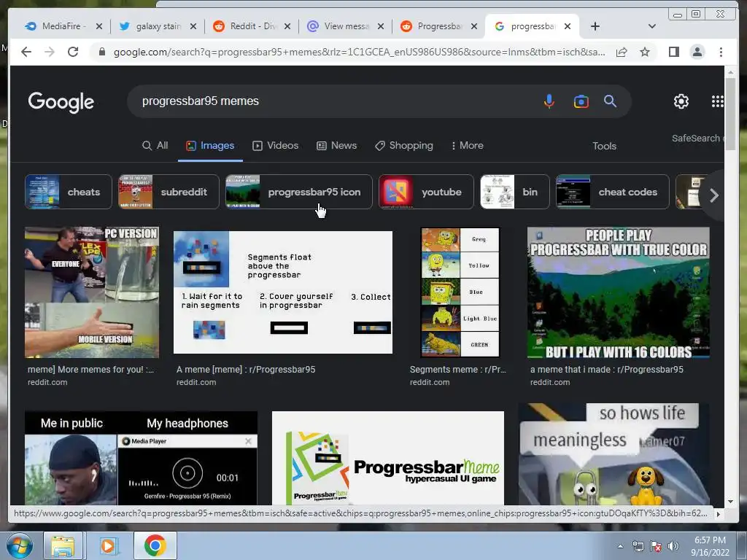Filter results with progressbar95 icon chip
The width and height of the screenshot is (747, 560).
pos(298,192)
